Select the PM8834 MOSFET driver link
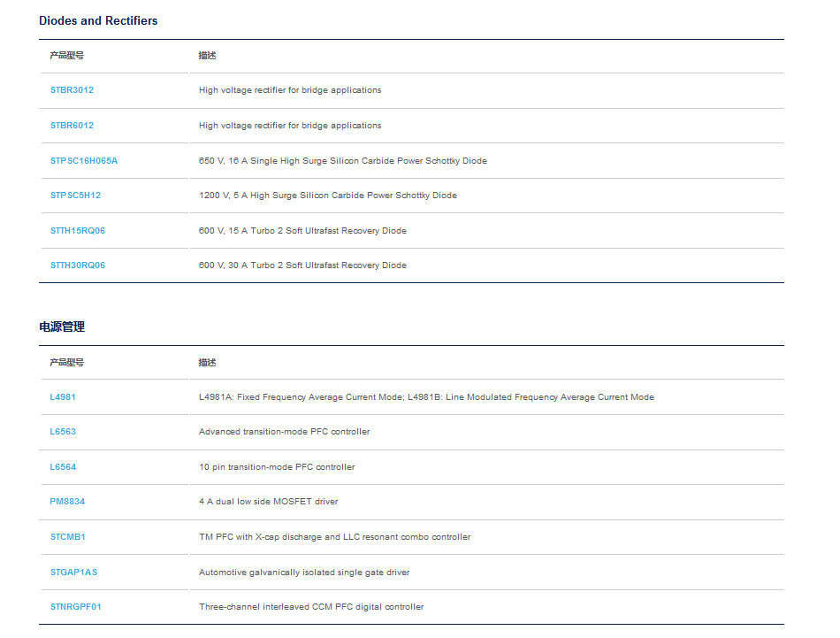Screen dimensions: 840x638 coord(67,501)
